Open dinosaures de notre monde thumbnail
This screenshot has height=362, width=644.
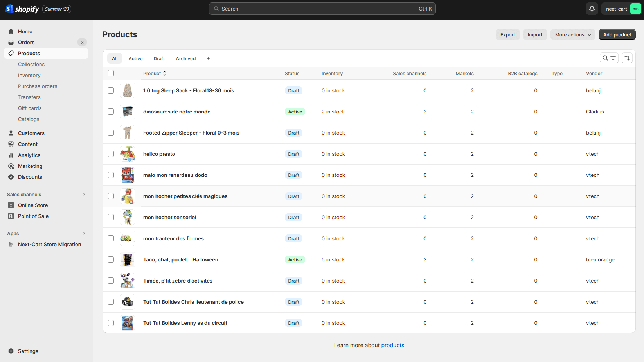[128, 112]
